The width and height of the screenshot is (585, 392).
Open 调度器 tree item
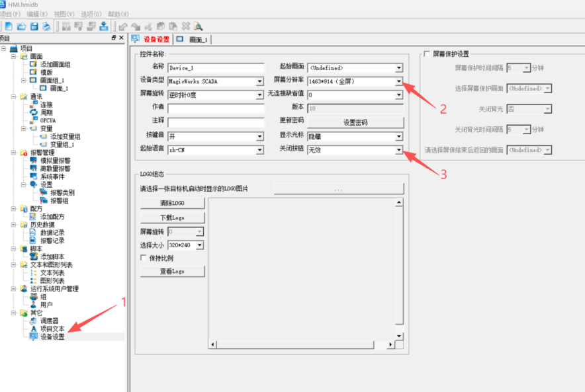click(49, 321)
